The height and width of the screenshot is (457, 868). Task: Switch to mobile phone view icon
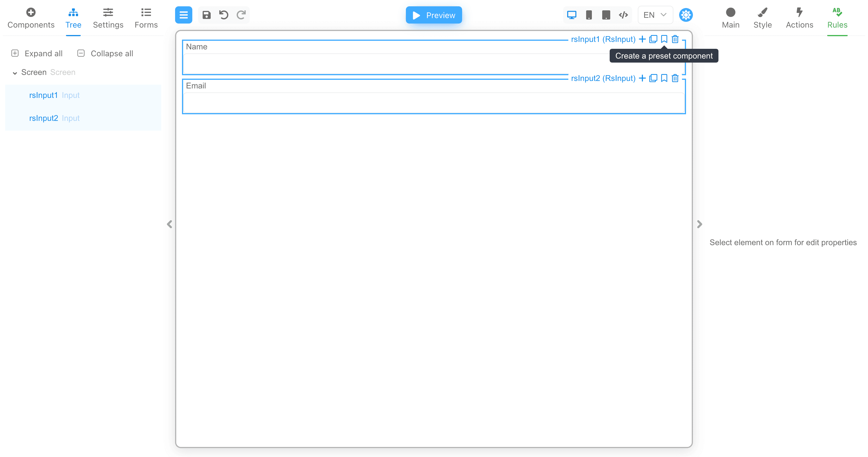tap(589, 15)
